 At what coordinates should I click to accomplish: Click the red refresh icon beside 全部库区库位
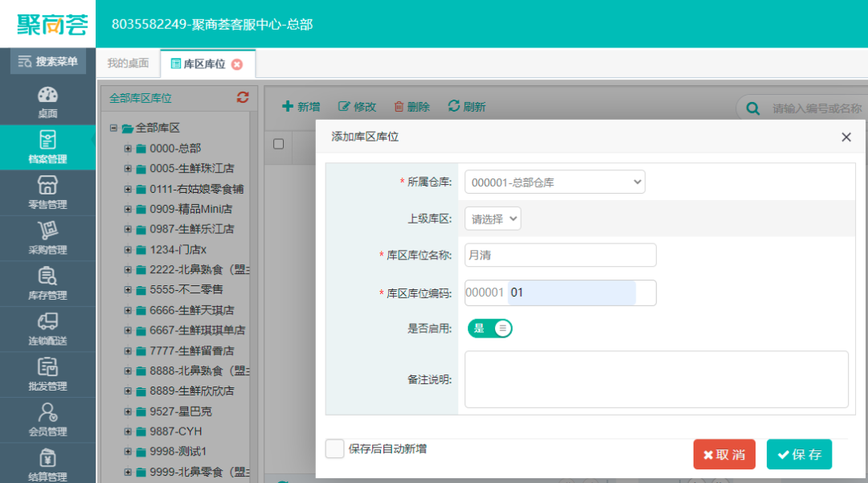pos(243,97)
